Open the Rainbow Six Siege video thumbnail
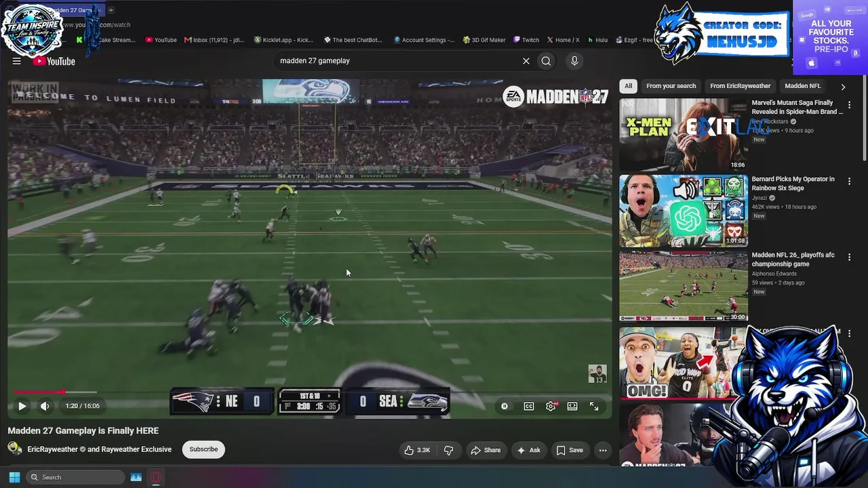 pos(684,211)
